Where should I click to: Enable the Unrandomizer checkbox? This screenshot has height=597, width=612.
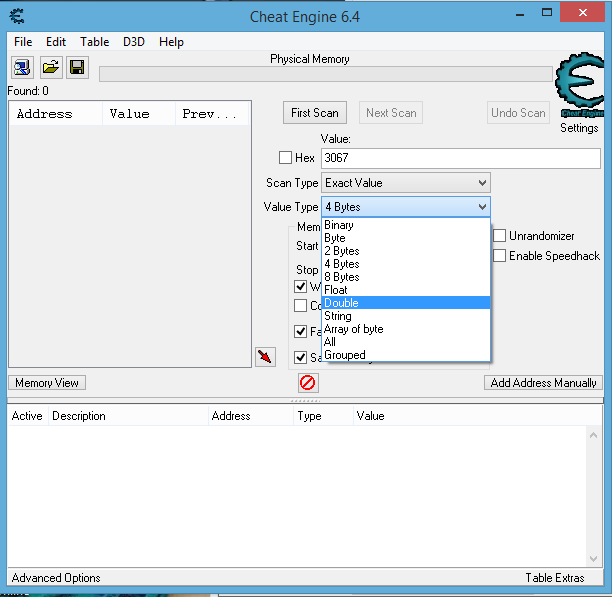[x=500, y=236]
